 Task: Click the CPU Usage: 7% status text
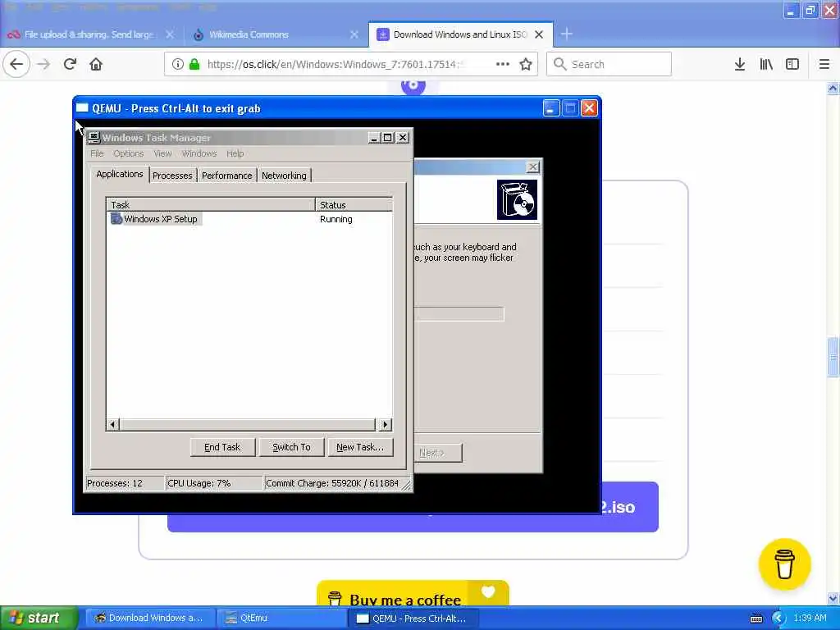click(199, 483)
